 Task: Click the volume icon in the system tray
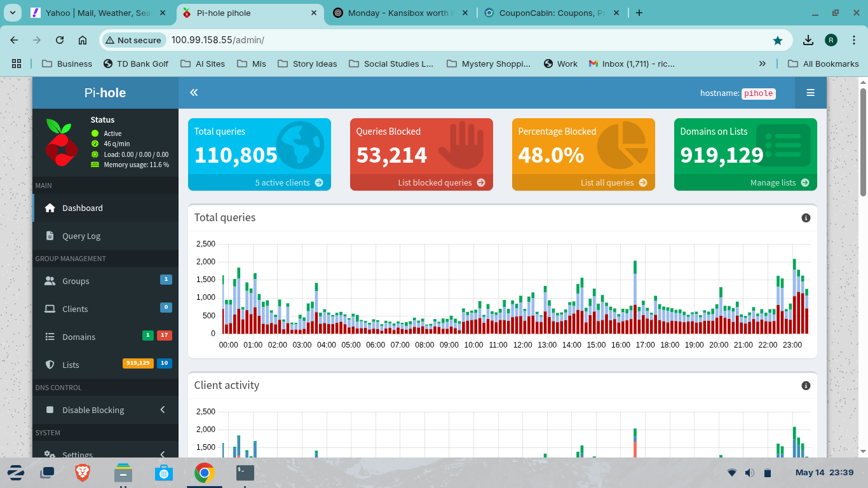pos(749,473)
